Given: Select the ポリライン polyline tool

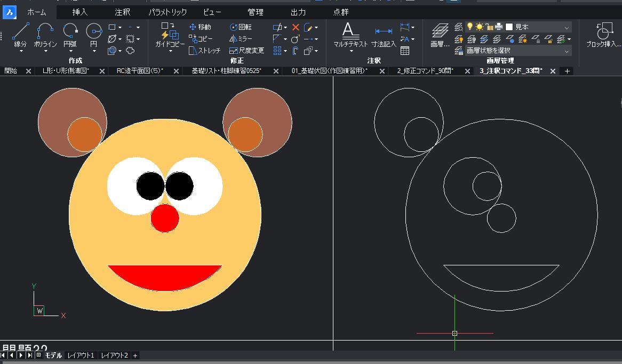Looking at the screenshot, I should pos(45,35).
